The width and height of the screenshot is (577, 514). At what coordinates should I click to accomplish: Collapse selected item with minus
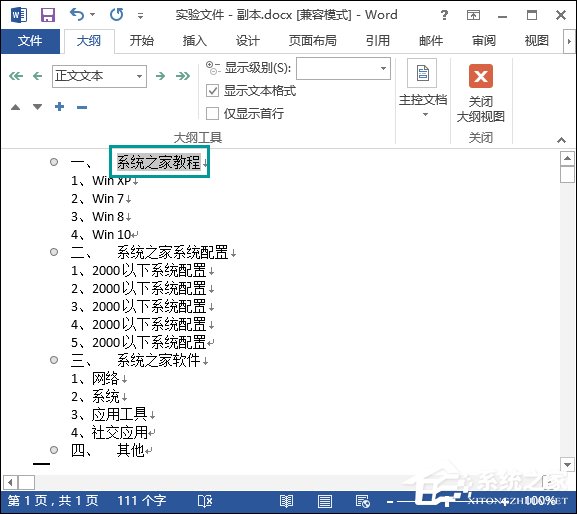[82, 107]
